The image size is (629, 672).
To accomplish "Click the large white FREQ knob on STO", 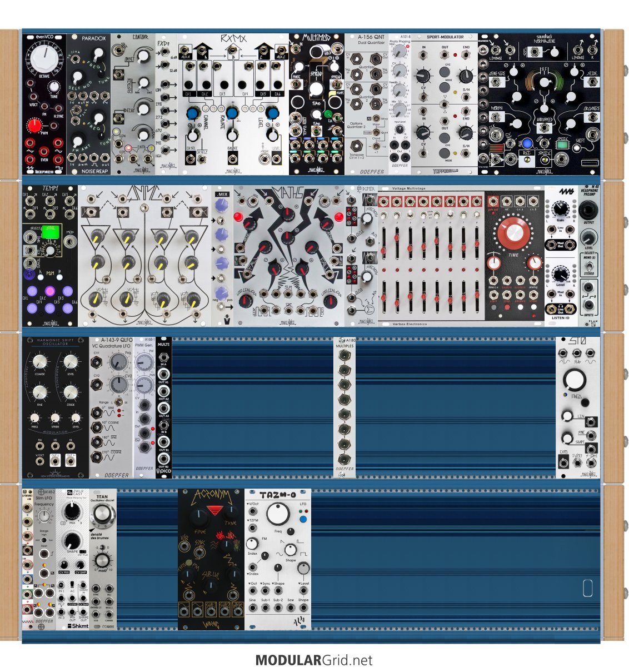I will [574, 380].
